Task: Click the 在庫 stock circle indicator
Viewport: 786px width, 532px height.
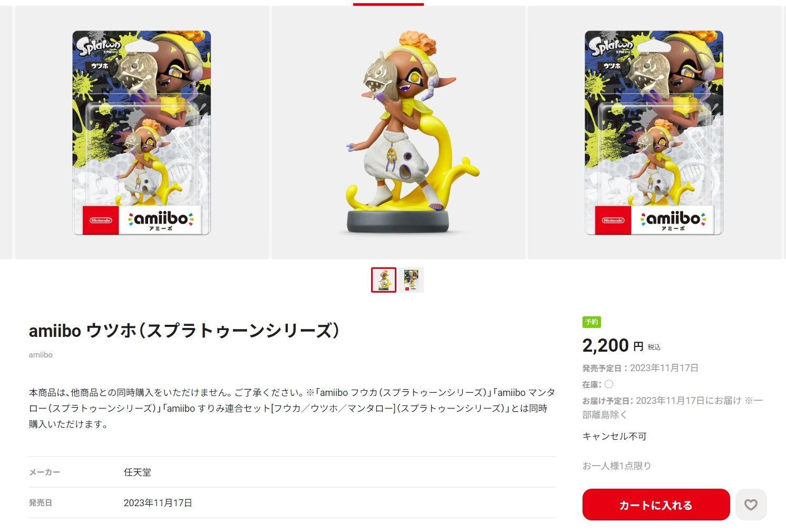Action: [609, 384]
